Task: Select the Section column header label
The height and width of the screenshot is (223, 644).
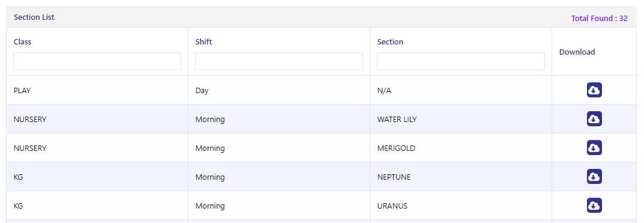Action: pos(390,41)
